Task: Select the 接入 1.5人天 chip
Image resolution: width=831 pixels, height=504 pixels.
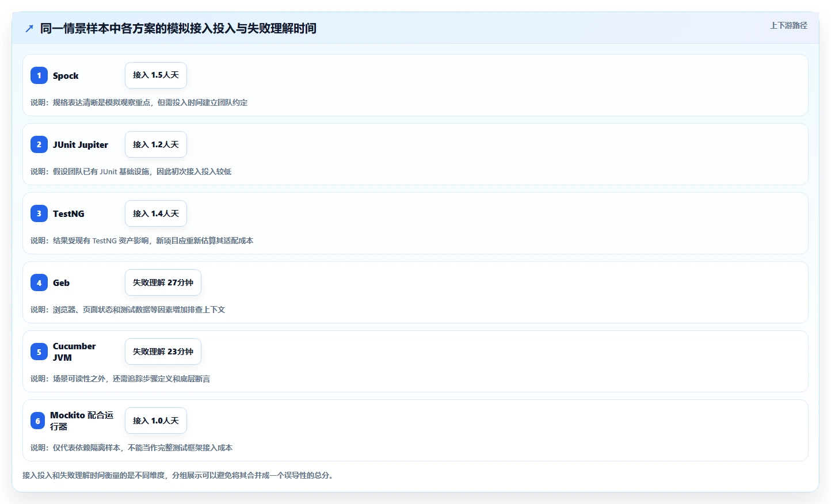Action: [156, 75]
